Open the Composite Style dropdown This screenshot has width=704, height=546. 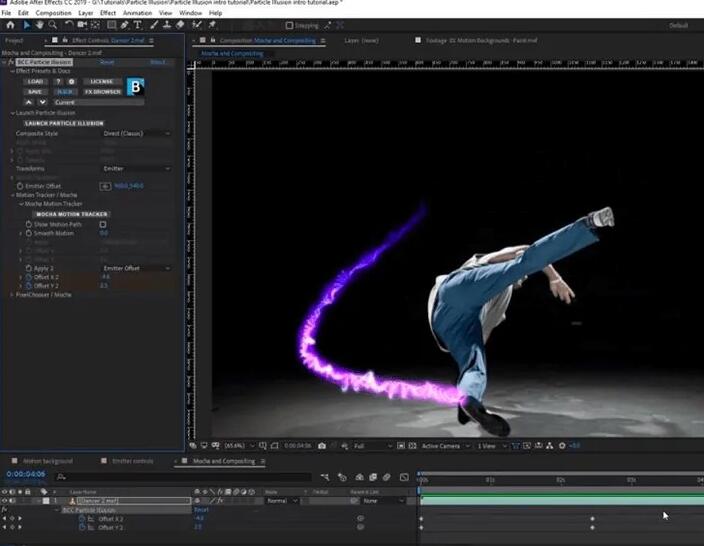tap(136, 133)
